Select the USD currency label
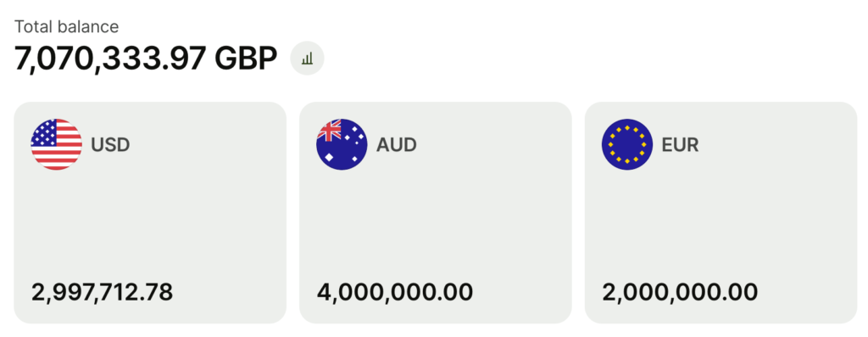Viewport: 868px width, 337px height. [x=110, y=145]
